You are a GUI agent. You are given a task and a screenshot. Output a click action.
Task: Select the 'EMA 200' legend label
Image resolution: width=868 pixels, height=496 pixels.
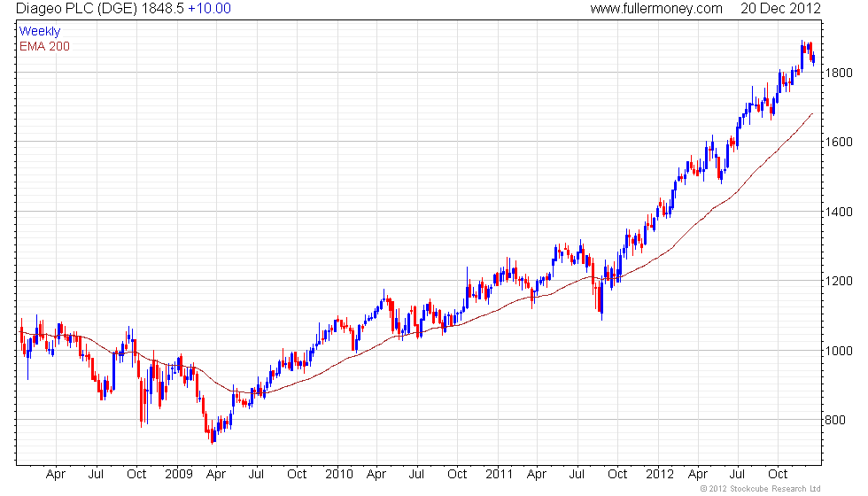(44, 46)
